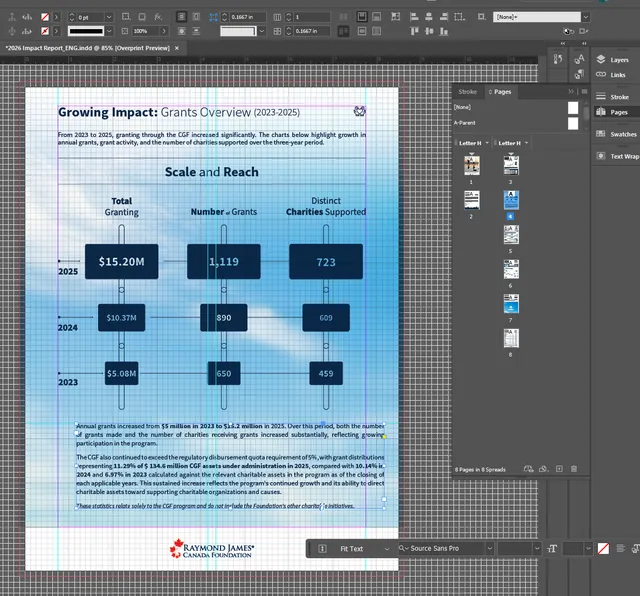Switch to the Stroke tab in panel
The width and height of the screenshot is (640, 596).
click(x=467, y=91)
